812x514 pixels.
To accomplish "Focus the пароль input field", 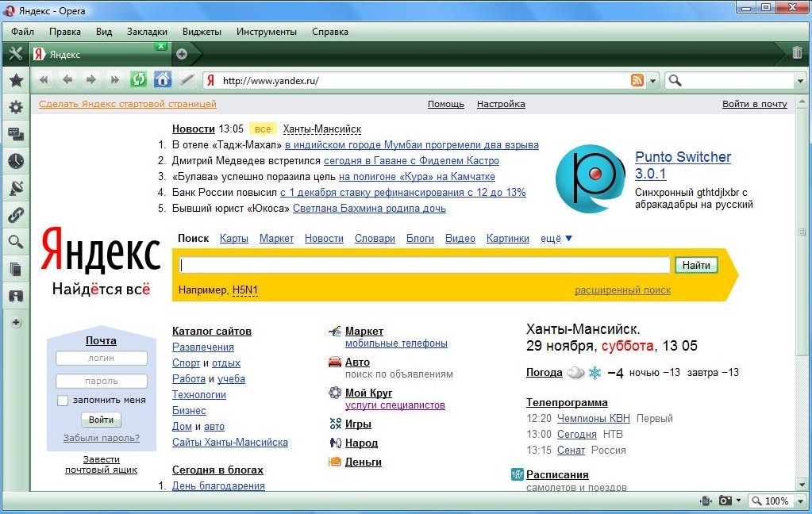I will [102, 381].
